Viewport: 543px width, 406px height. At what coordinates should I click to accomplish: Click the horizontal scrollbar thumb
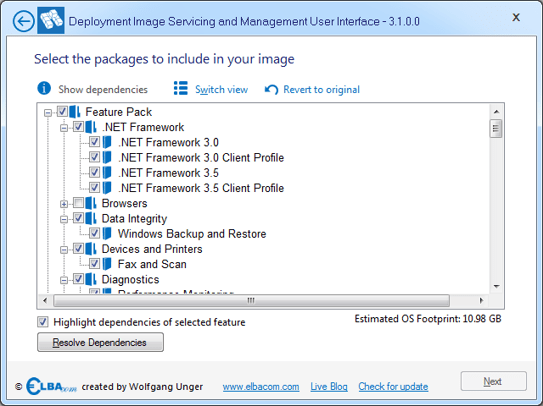pos(251,300)
